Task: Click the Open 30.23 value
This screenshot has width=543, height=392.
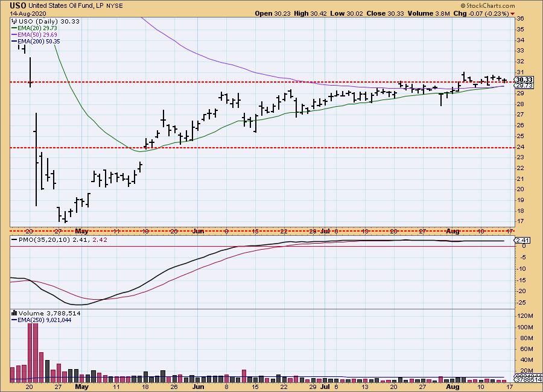Action: coord(273,13)
